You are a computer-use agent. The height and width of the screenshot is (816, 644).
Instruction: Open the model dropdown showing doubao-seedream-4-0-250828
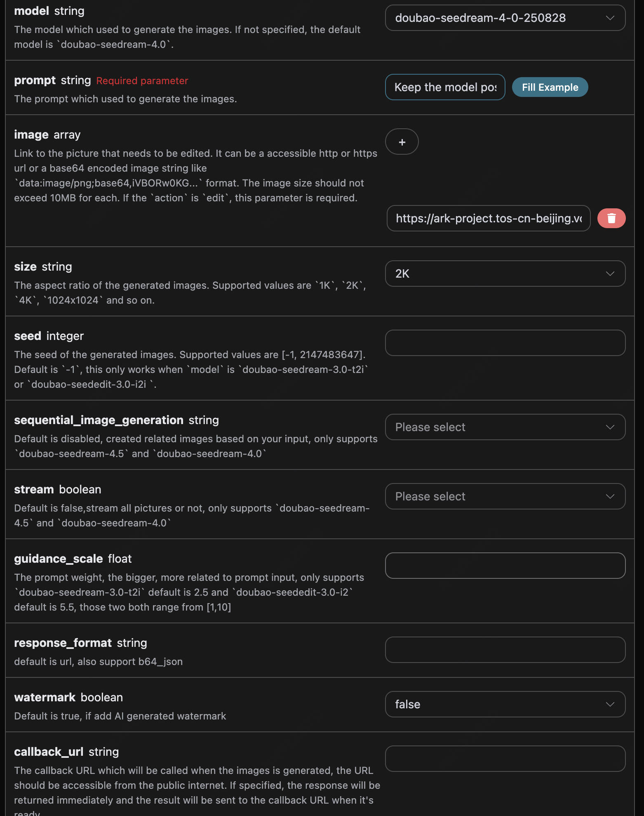pos(495,18)
